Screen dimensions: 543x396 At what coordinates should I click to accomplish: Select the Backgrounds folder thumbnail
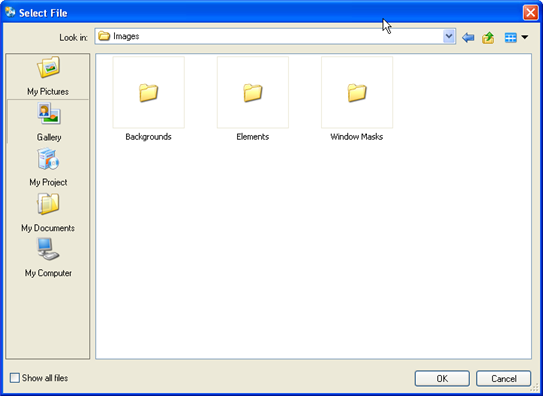[x=149, y=92]
